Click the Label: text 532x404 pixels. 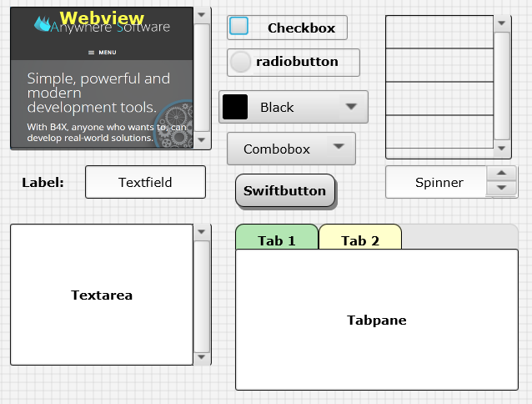[43, 182]
